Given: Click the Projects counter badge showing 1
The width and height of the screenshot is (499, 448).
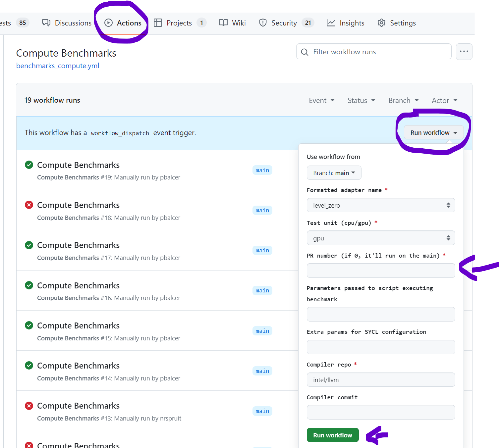Looking at the screenshot, I should point(201,23).
